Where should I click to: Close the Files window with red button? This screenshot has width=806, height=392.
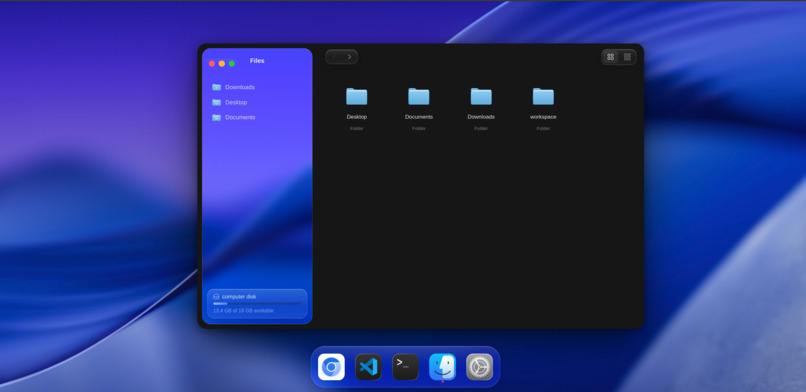[x=212, y=64]
